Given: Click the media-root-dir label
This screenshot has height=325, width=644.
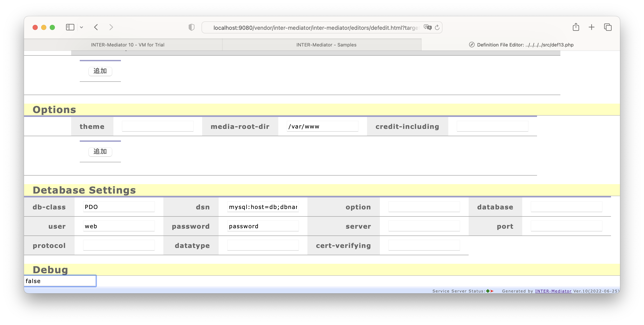Looking at the screenshot, I should point(240,127).
